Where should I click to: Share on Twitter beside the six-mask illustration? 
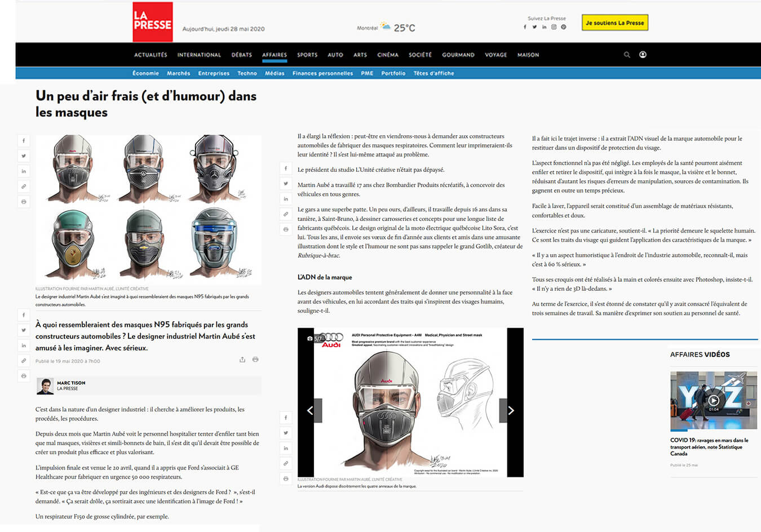[24, 156]
